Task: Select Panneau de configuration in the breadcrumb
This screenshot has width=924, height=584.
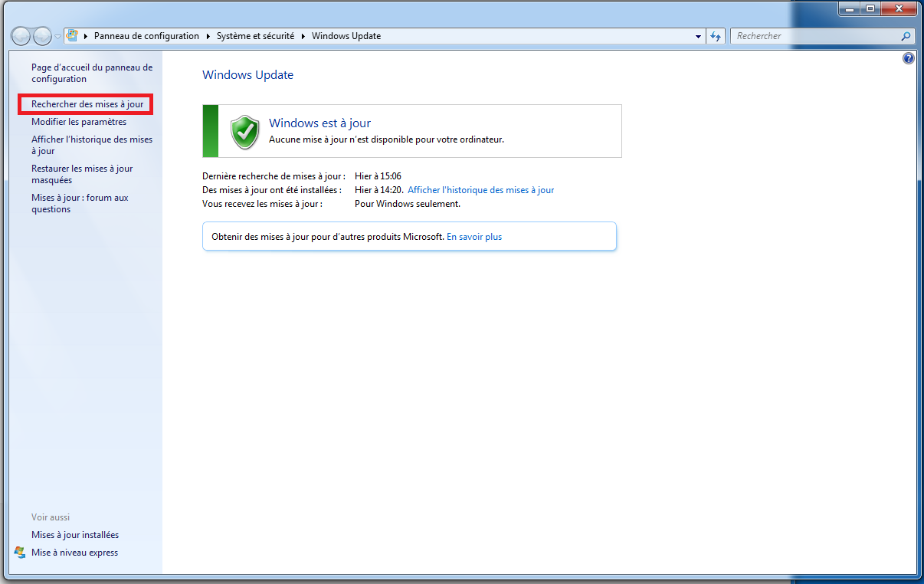Action: (146, 36)
